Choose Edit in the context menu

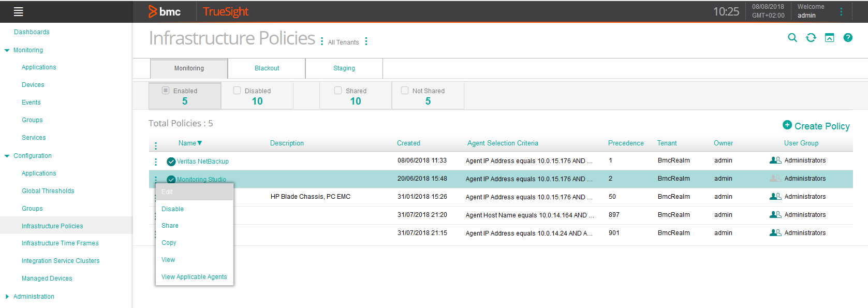(195, 192)
